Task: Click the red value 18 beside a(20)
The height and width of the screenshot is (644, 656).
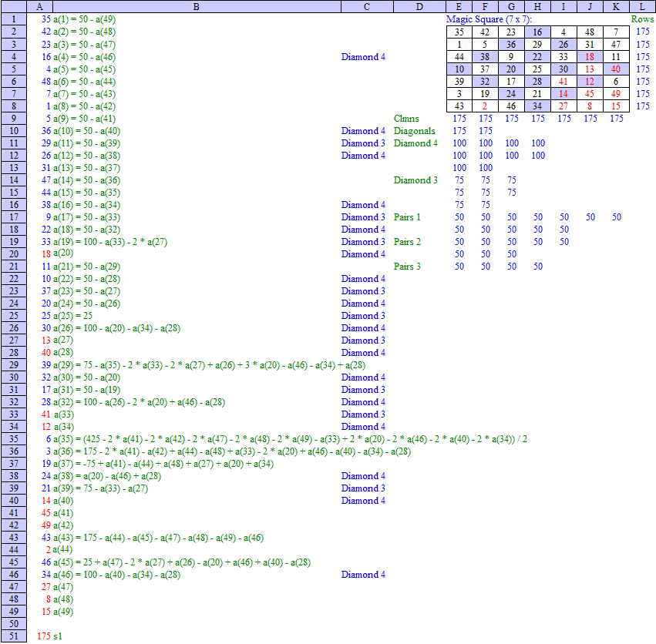Action: coord(46,254)
